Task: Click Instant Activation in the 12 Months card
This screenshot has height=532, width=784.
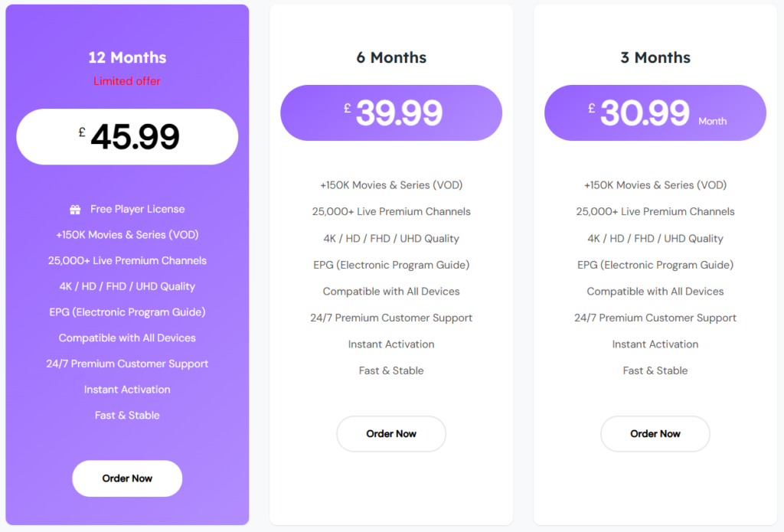Action: (127, 390)
